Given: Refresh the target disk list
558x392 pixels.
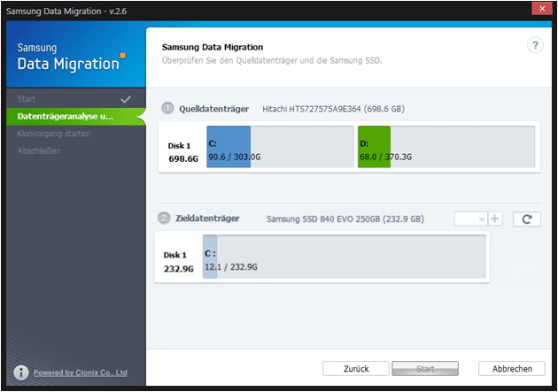Looking at the screenshot, I should (x=527, y=219).
